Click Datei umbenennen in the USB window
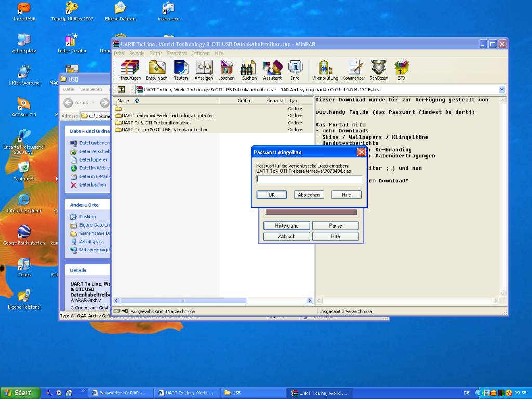 coord(90,143)
